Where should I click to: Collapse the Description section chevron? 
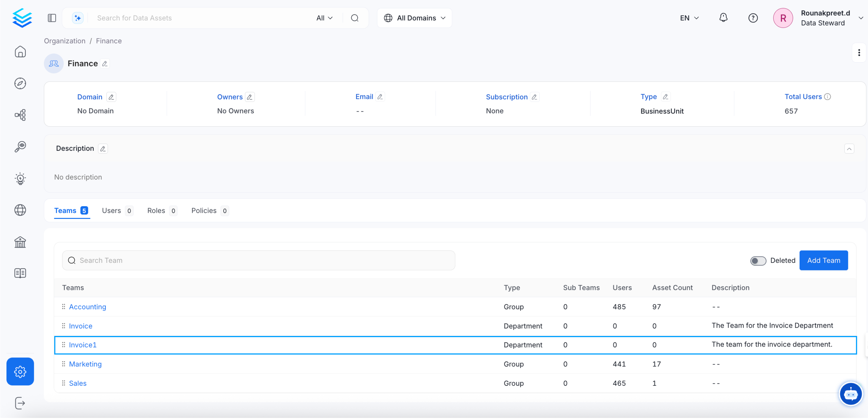(x=849, y=149)
